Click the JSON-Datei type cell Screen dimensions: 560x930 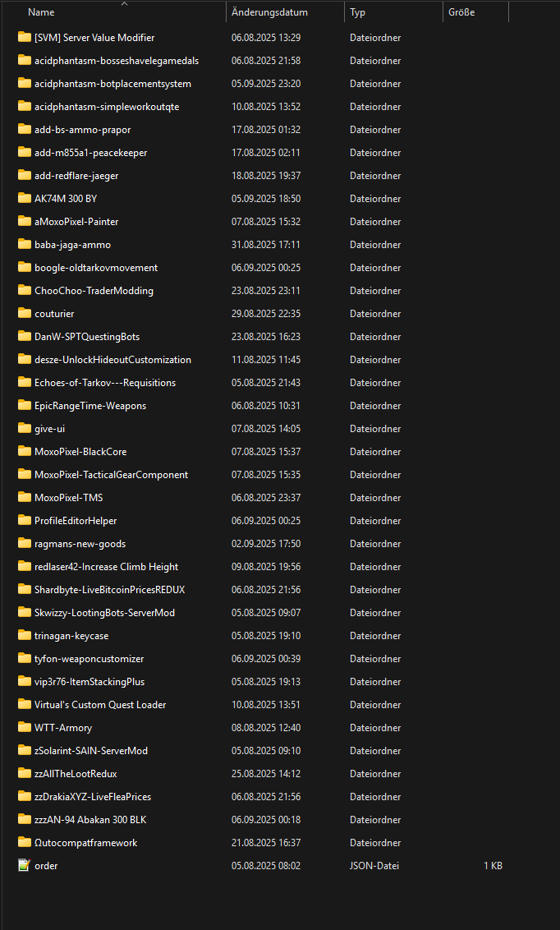tap(374, 866)
